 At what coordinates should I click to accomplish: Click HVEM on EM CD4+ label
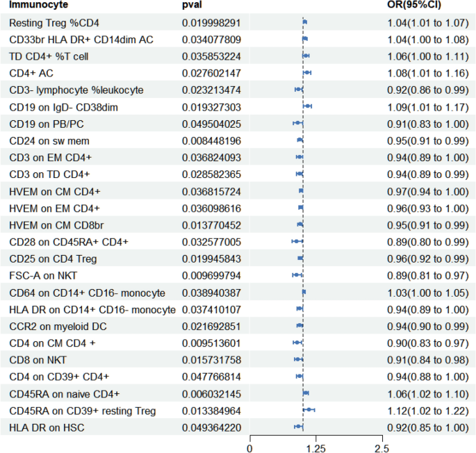(54, 208)
